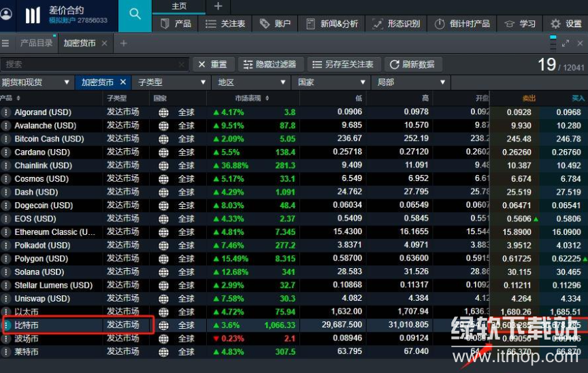Click the row menu dots for Dogecoin (USD)
This screenshot has height=373, width=588.
click(x=6, y=206)
